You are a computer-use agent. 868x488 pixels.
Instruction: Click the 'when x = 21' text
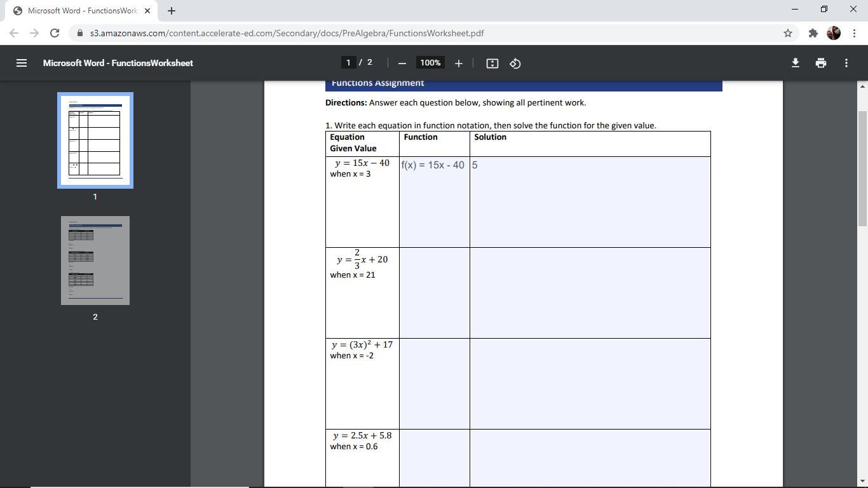pos(353,275)
